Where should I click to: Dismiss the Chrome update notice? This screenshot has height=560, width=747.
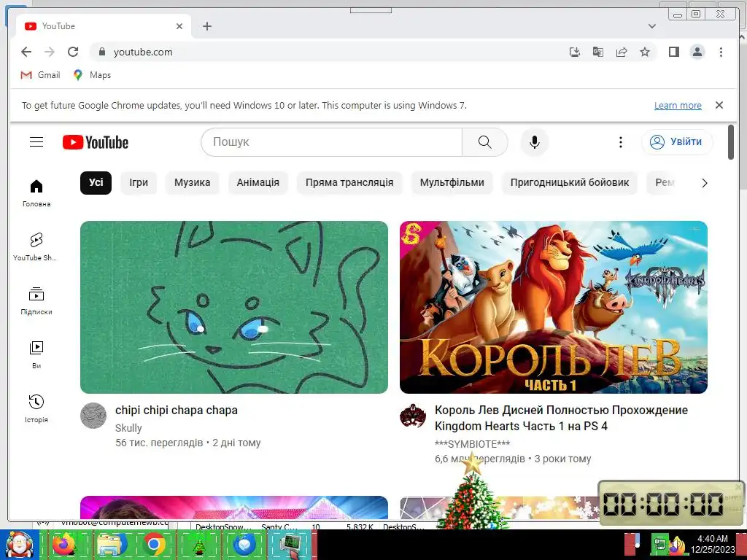pyautogui.click(x=719, y=105)
